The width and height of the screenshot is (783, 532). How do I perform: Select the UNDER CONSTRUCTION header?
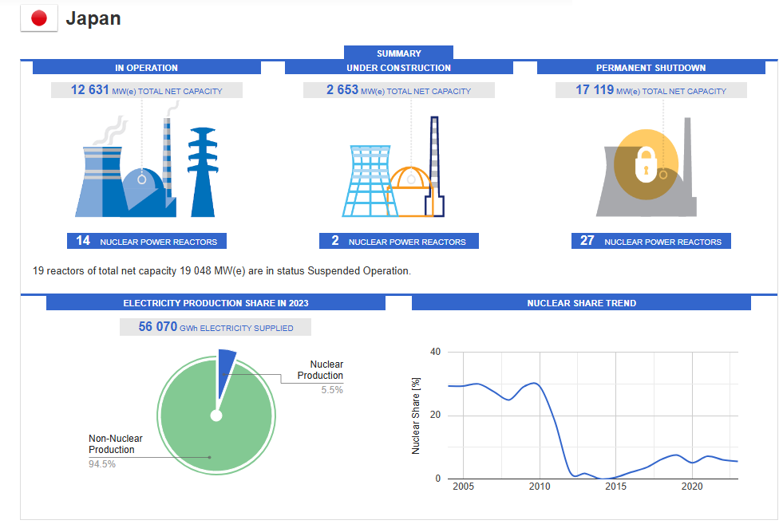point(398,68)
